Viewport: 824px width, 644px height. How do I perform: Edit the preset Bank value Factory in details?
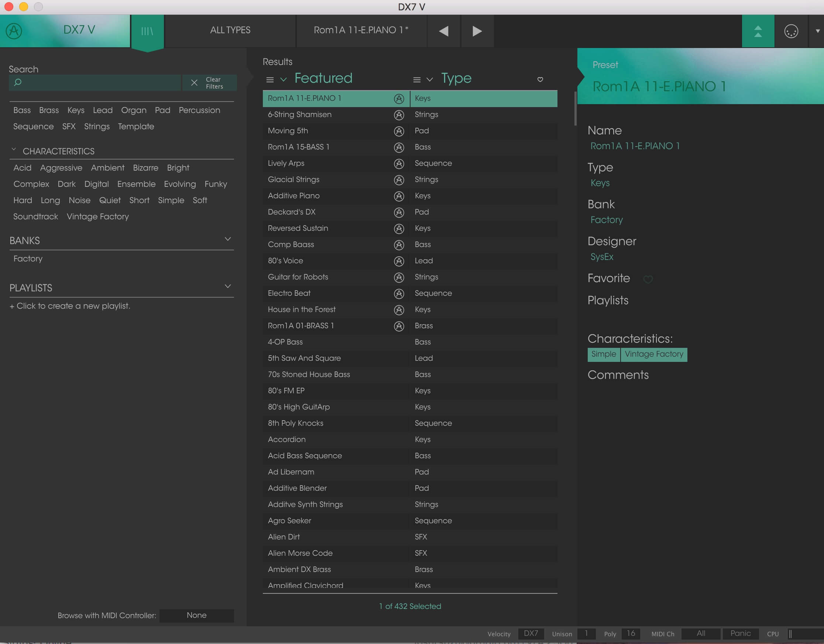606,220
